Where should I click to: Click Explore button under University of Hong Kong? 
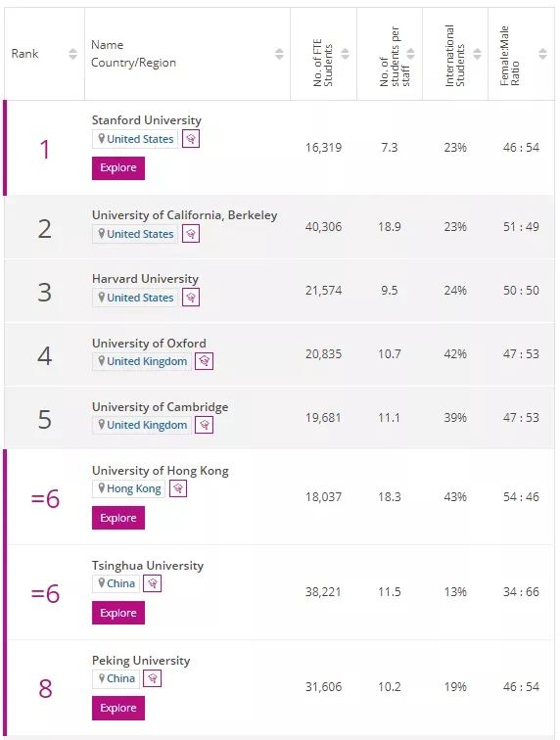(x=118, y=518)
